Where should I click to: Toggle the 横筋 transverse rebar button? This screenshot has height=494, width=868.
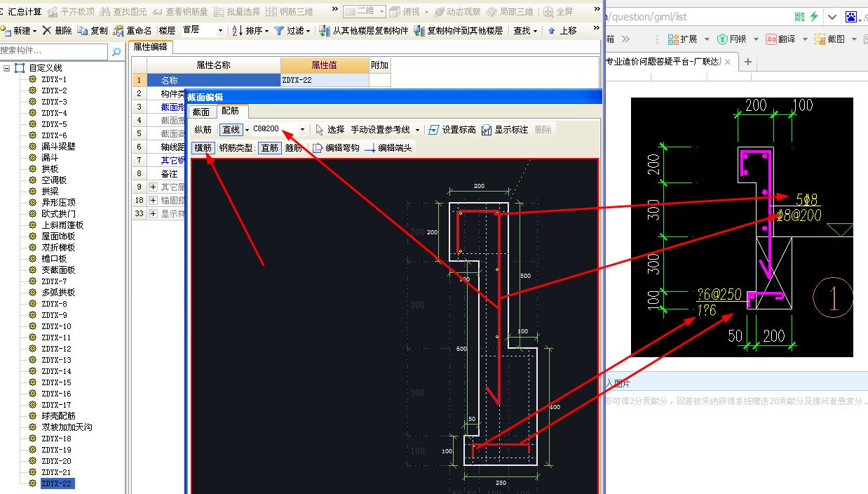(x=203, y=148)
